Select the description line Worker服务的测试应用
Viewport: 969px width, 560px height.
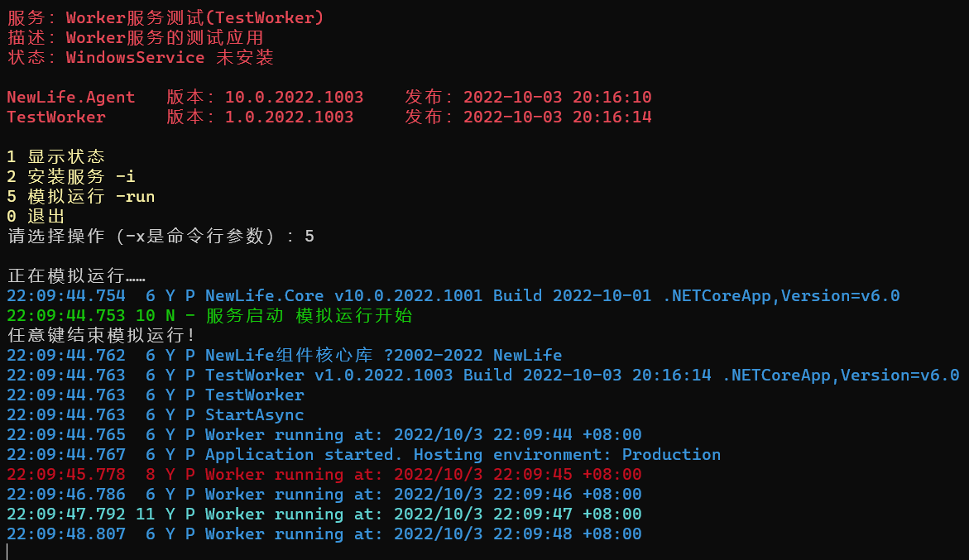[x=136, y=38]
